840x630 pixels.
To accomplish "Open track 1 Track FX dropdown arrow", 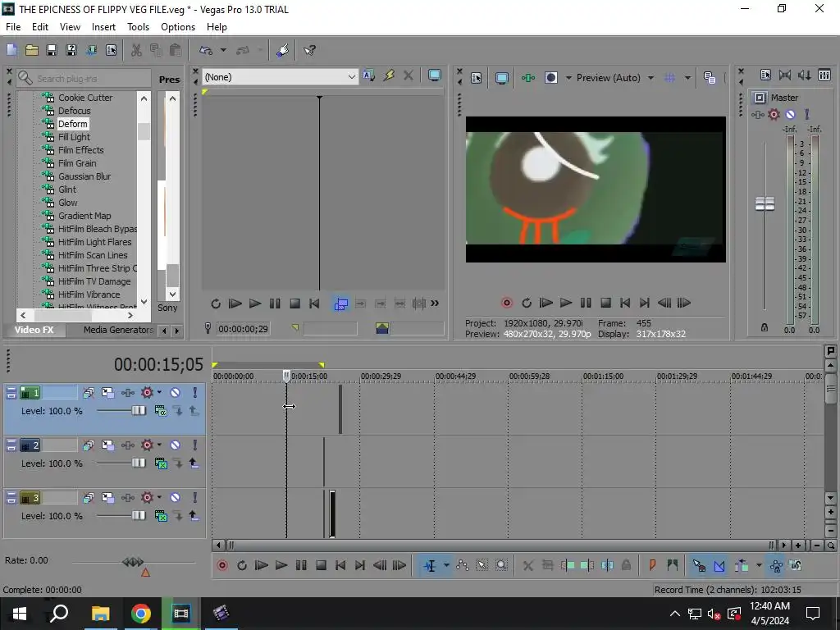I will (160, 393).
